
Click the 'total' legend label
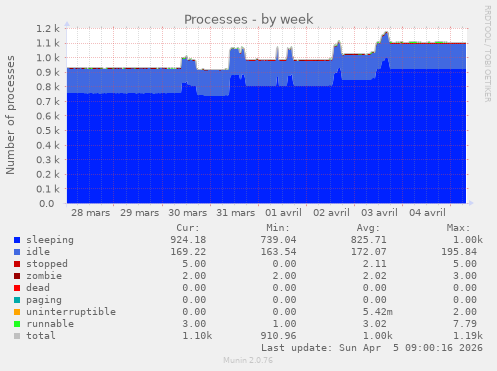coord(41,336)
